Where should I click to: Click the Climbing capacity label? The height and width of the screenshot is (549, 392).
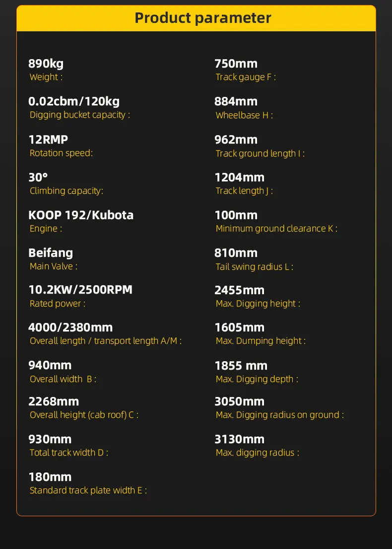click(x=66, y=191)
